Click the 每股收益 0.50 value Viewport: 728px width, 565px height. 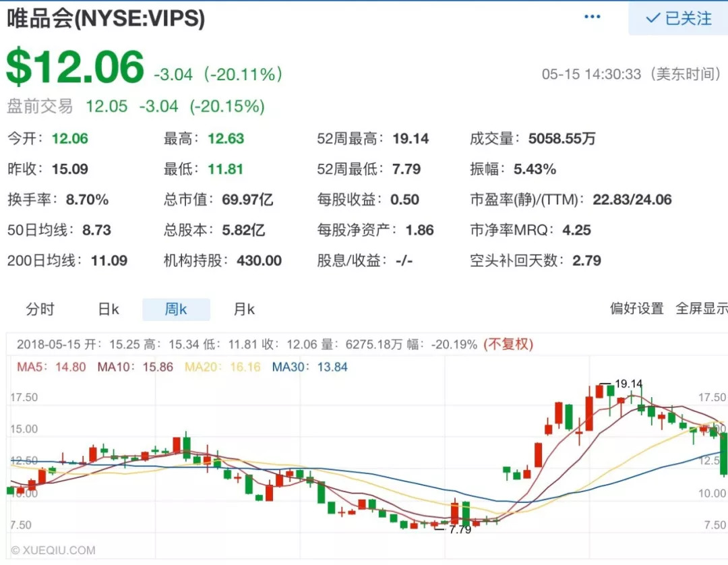point(404,200)
